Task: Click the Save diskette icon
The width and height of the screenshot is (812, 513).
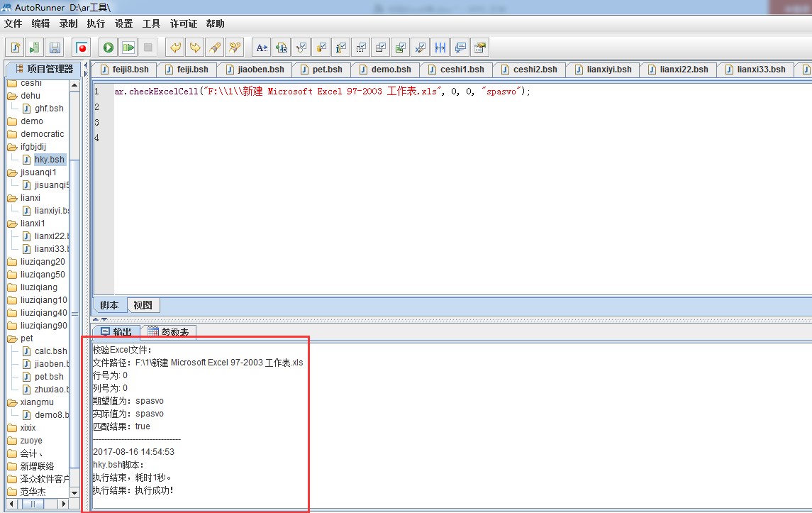Action: (x=55, y=48)
